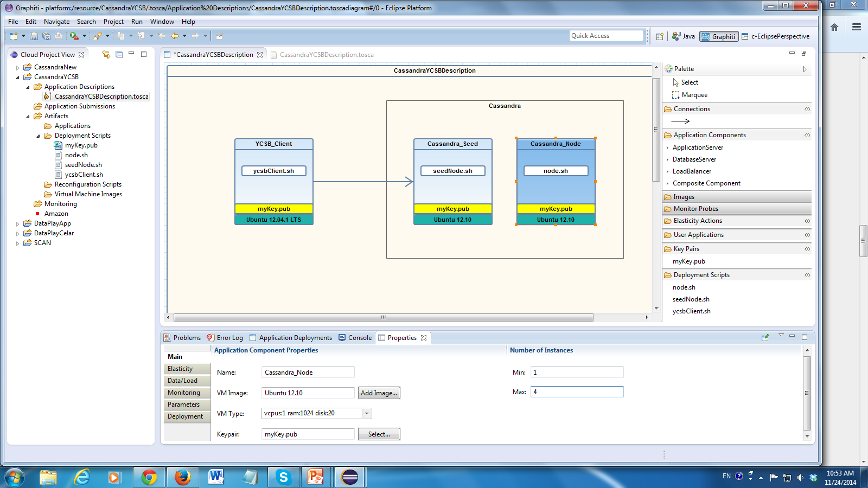The width and height of the screenshot is (868, 488).
Task: Open the Images palette drawer
Action: [737, 197]
